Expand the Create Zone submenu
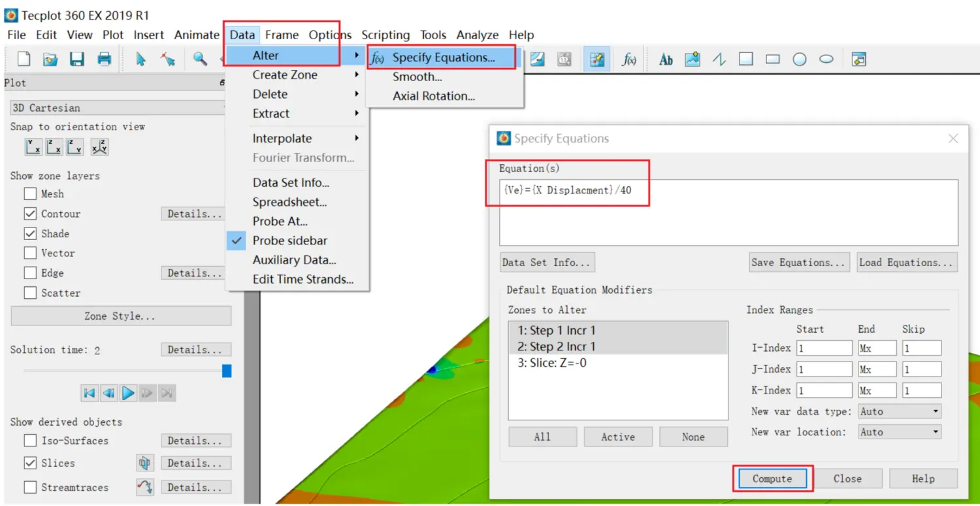The width and height of the screenshot is (980, 506). coord(295,75)
